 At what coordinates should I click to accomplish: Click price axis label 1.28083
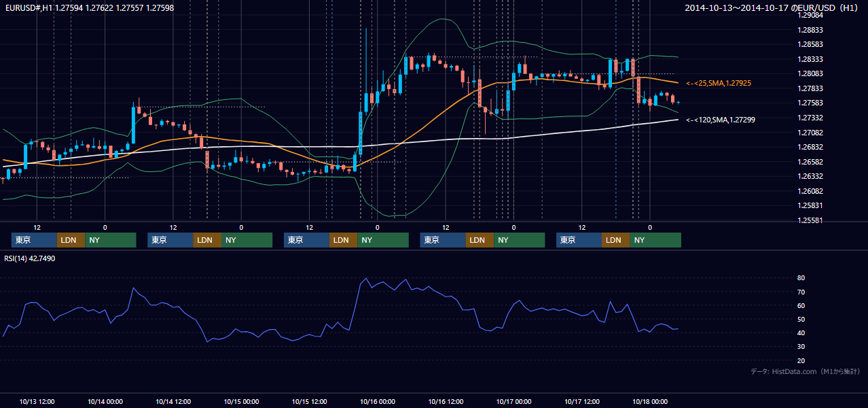pos(810,74)
